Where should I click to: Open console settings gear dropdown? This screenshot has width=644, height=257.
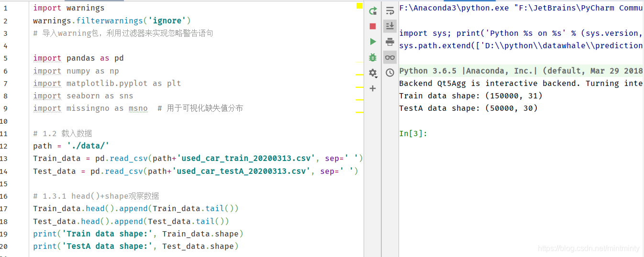pos(373,73)
